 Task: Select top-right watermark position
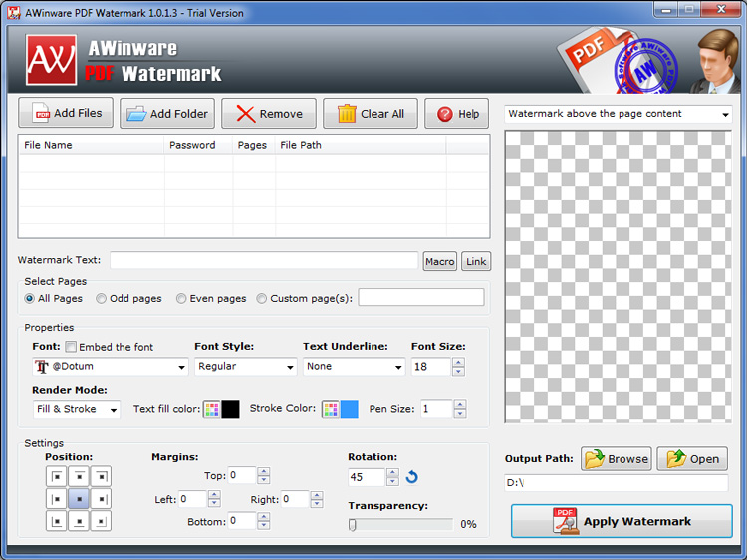pos(101,476)
